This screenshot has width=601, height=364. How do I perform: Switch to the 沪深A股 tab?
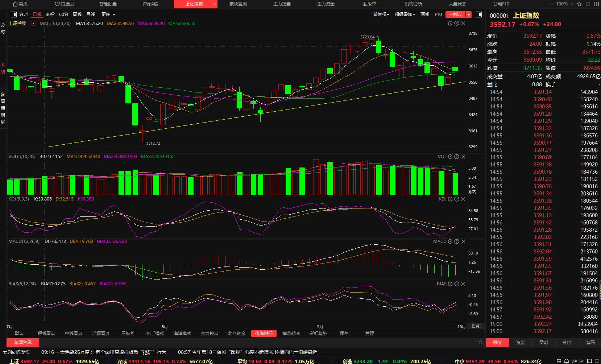[x=150, y=4]
